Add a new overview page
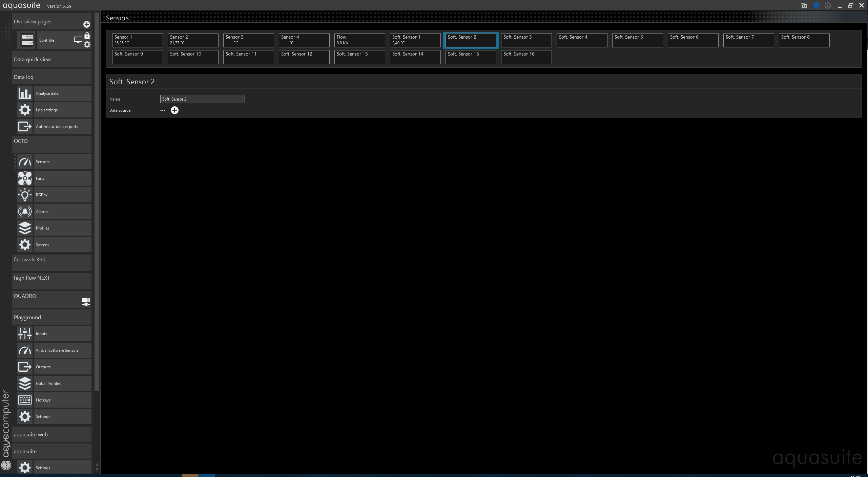 (x=87, y=24)
